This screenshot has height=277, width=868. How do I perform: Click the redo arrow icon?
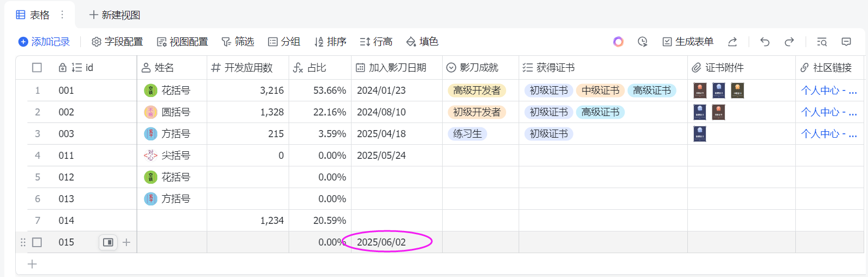[789, 42]
